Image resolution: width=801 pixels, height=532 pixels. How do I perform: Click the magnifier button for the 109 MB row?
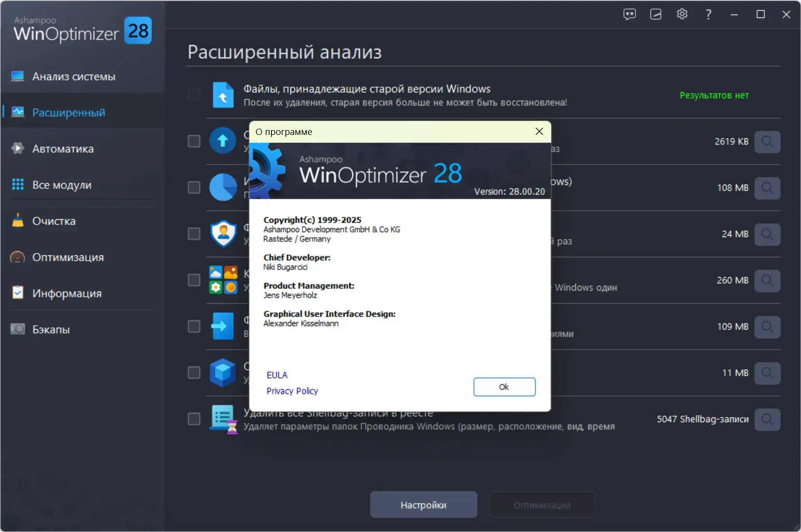pyautogui.click(x=767, y=327)
